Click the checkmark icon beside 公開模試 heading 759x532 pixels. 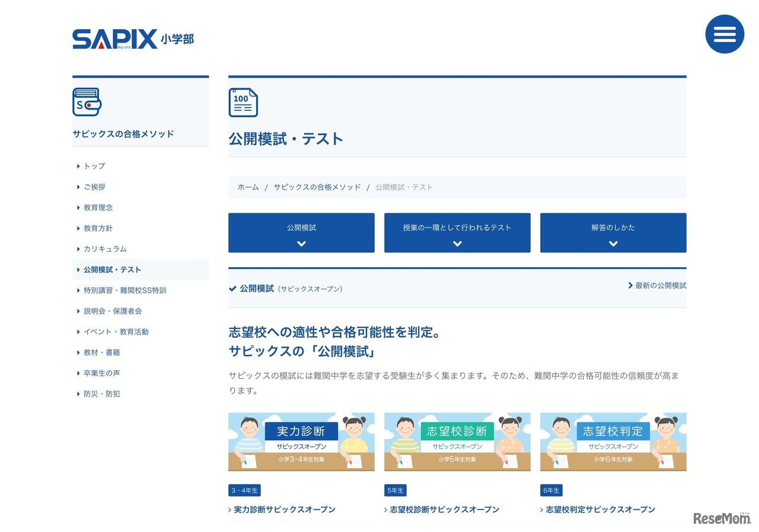tap(232, 289)
